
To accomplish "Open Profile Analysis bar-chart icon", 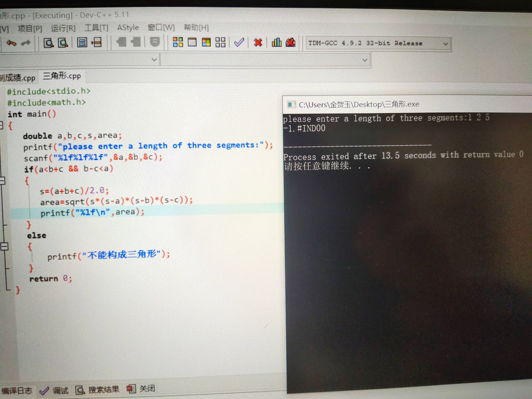I will pyautogui.click(x=276, y=43).
